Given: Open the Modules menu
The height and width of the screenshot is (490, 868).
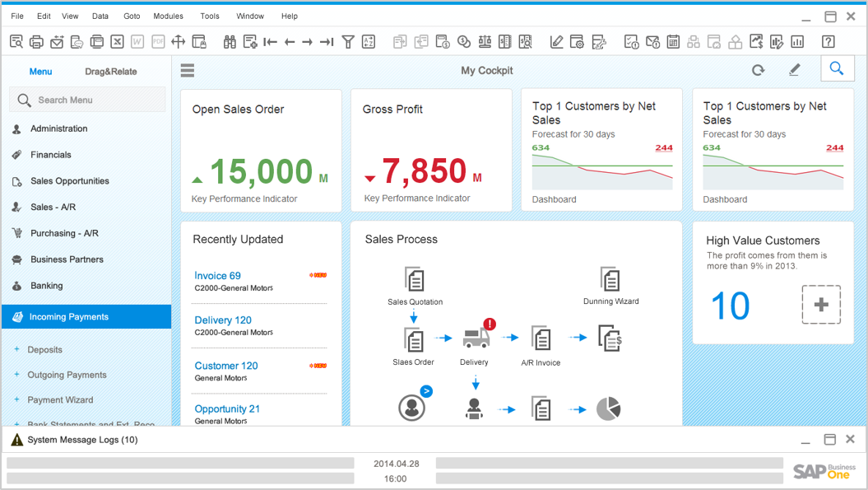Looking at the screenshot, I should point(168,16).
